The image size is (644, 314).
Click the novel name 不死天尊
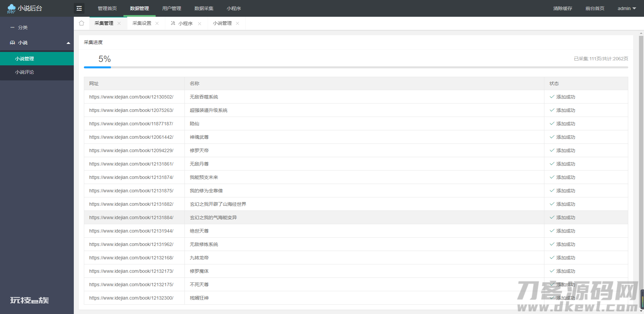pos(199,285)
